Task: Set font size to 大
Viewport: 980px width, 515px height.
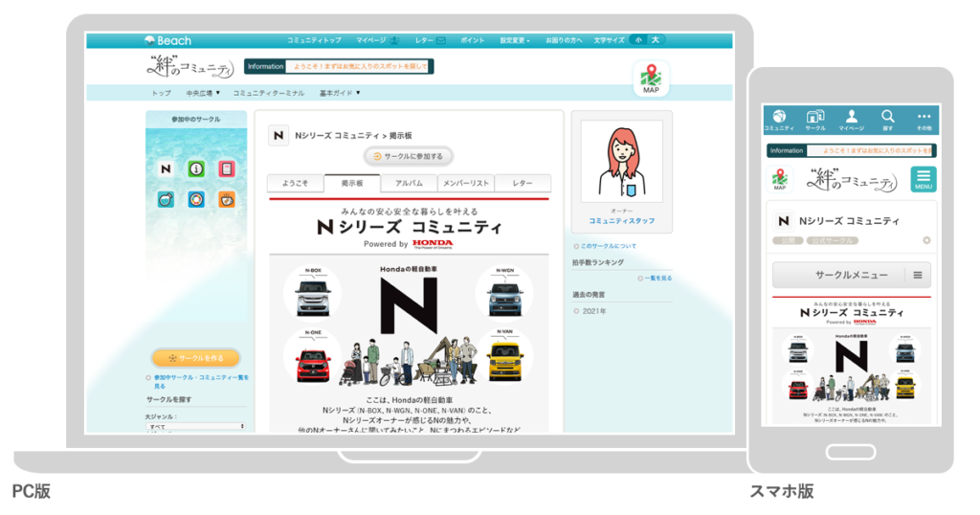Action: click(656, 40)
